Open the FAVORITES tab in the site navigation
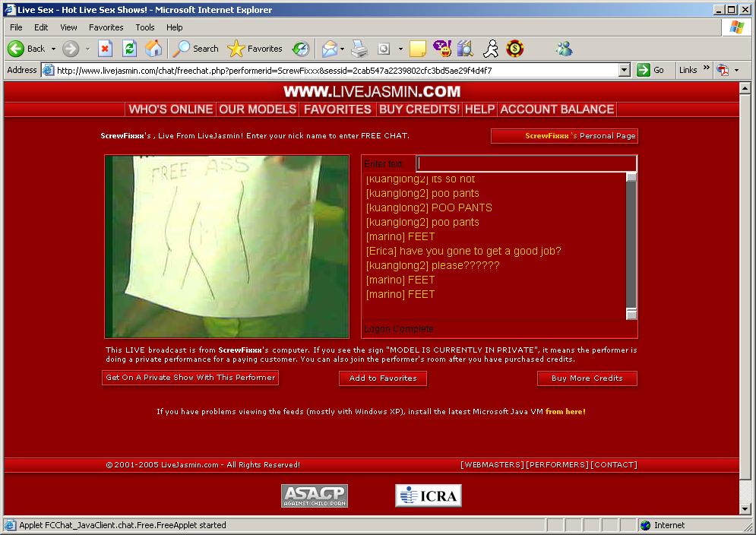Viewport: 756px width, 535px height. [337, 109]
